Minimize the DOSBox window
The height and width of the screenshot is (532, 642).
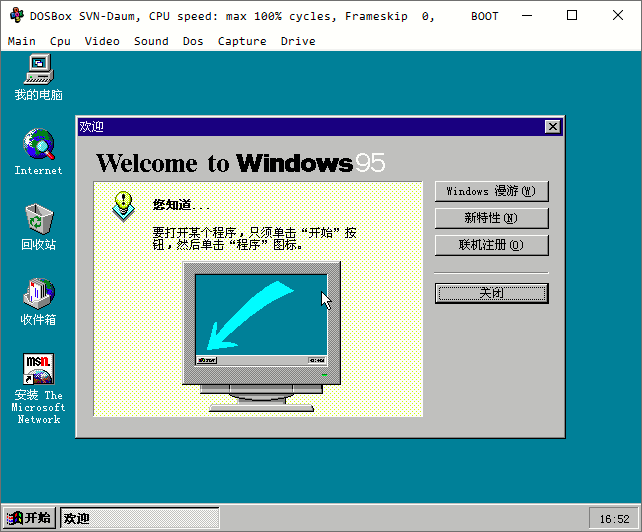click(527, 16)
